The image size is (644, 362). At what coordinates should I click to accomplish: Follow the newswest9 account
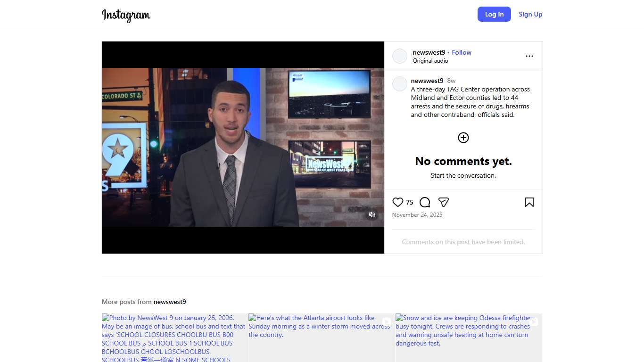pos(461,52)
